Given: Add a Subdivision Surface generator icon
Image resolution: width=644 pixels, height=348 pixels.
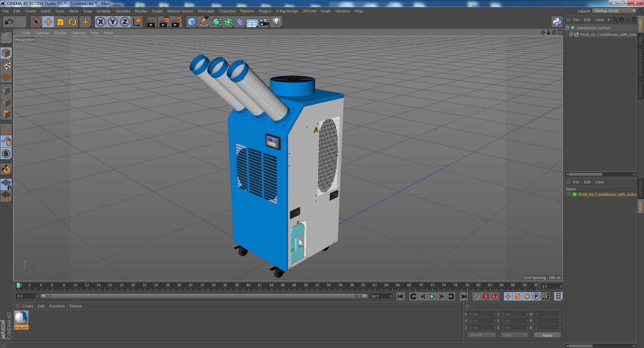Looking at the screenshot, I should point(216,22).
